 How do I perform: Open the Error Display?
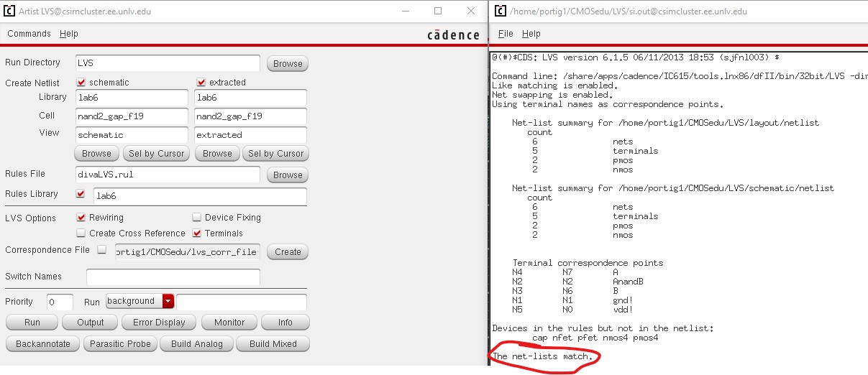158,323
